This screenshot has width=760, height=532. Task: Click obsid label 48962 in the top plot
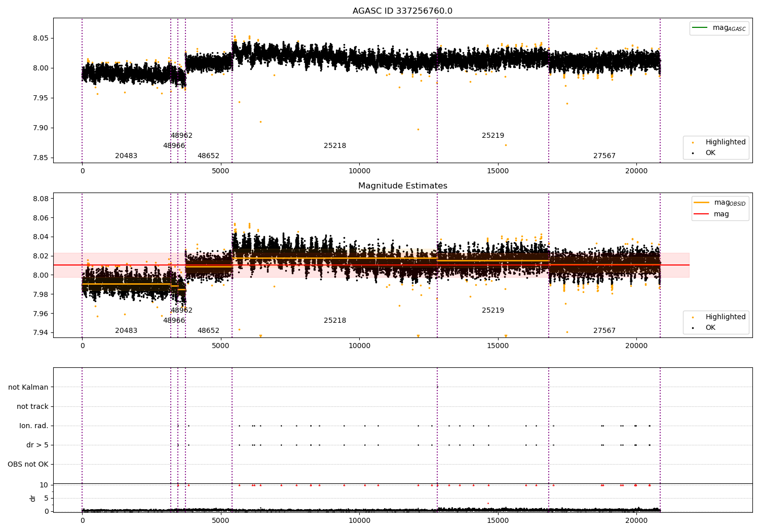pyautogui.click(x=181, y=136)
